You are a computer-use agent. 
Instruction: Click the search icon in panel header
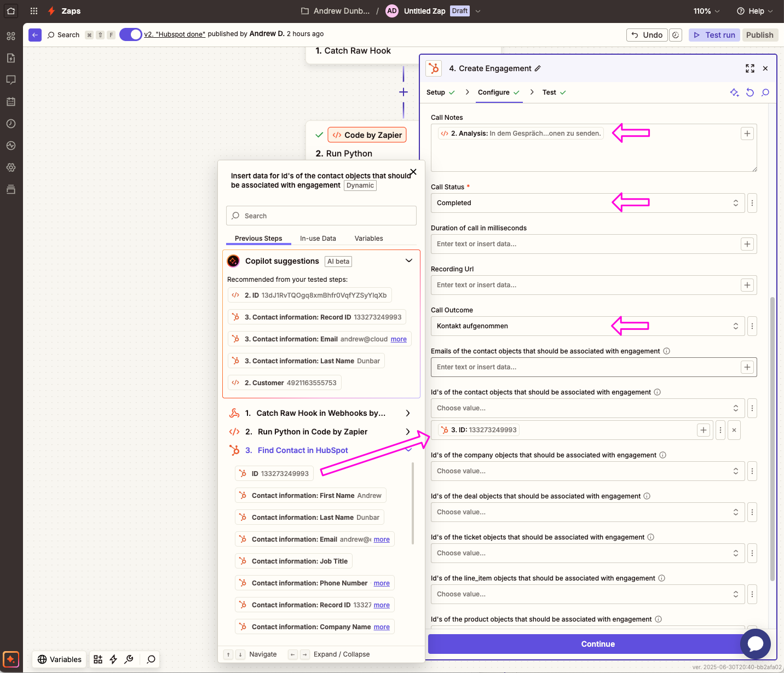point(765,92)
